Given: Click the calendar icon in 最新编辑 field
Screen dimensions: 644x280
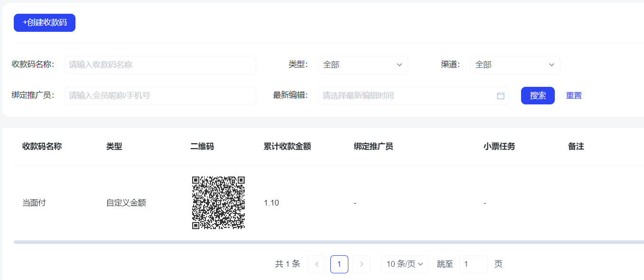Looking at the screenshot, I should pos(501,96).
